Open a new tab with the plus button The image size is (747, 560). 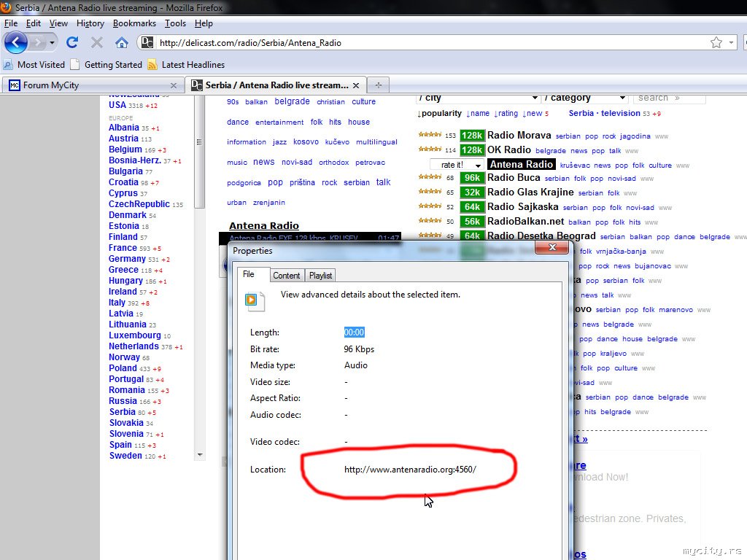tap(378, 85)
